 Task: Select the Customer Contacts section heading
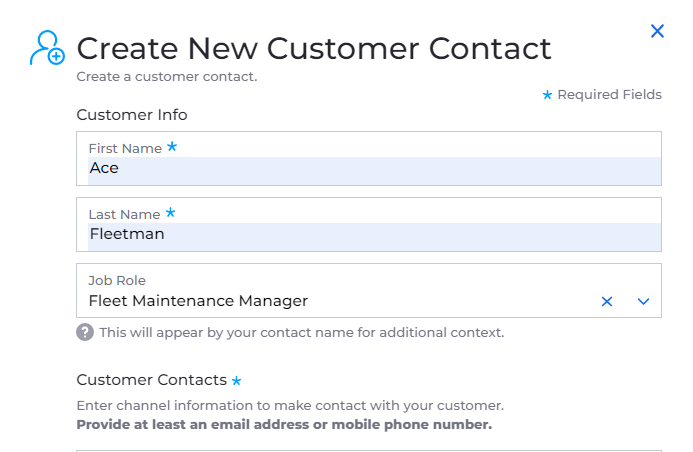[152, 380]
